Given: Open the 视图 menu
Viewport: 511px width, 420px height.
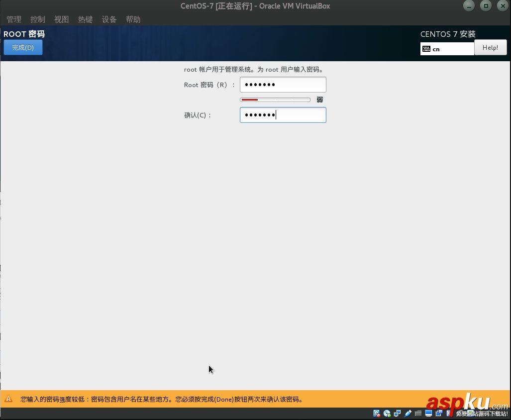Looking at the screenshot, I should click(x=61, y=19).
